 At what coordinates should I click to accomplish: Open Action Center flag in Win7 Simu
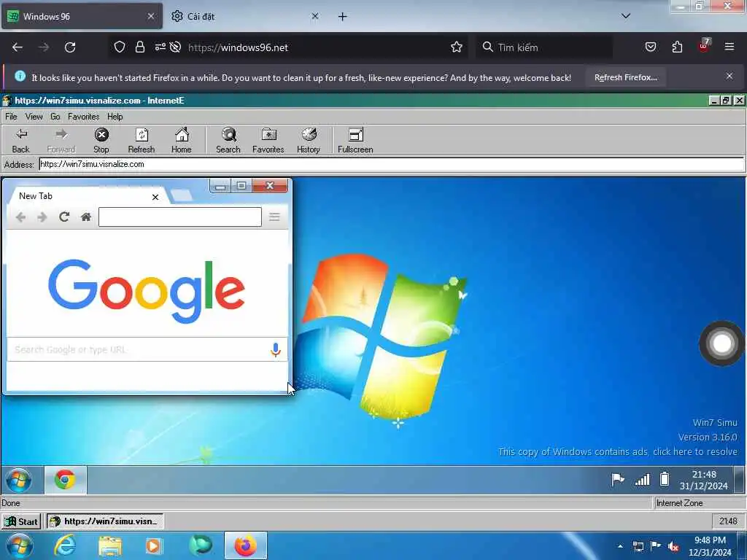(x=618, y=480)
